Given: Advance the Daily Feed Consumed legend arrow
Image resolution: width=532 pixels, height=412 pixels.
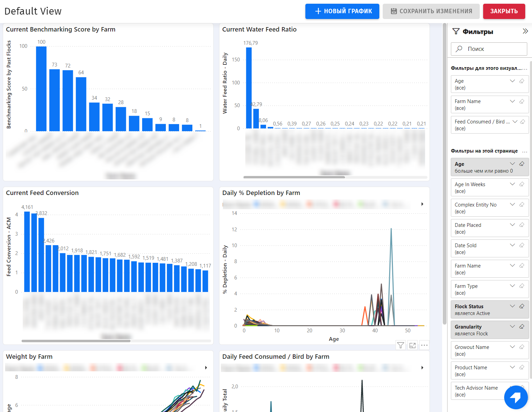Looking at the screenshot, I should 422,368.
